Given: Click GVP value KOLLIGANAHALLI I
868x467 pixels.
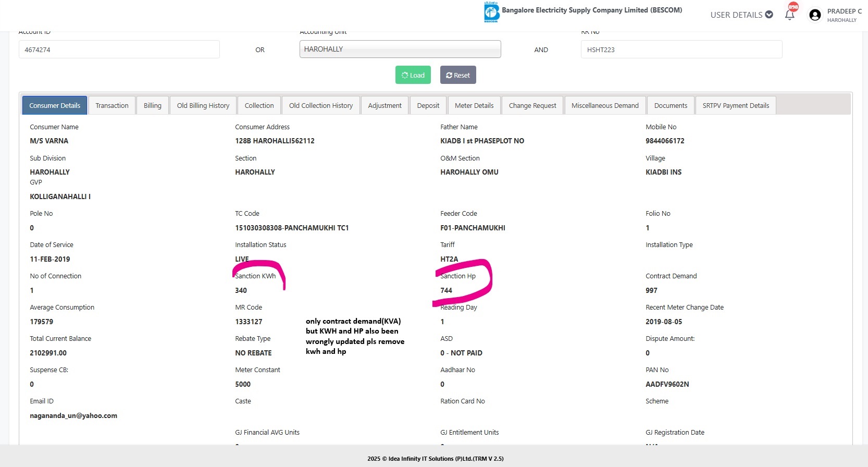Looking at the screenshot, I should coord(60,196).
